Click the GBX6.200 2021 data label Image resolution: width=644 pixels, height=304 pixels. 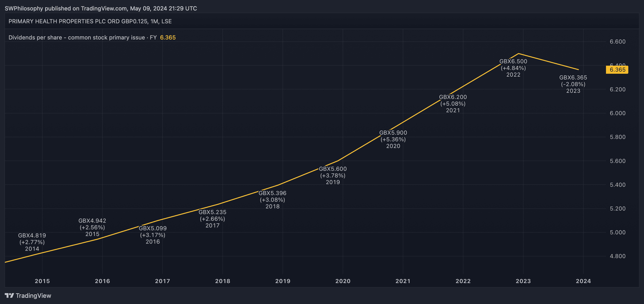pos(453,103)
